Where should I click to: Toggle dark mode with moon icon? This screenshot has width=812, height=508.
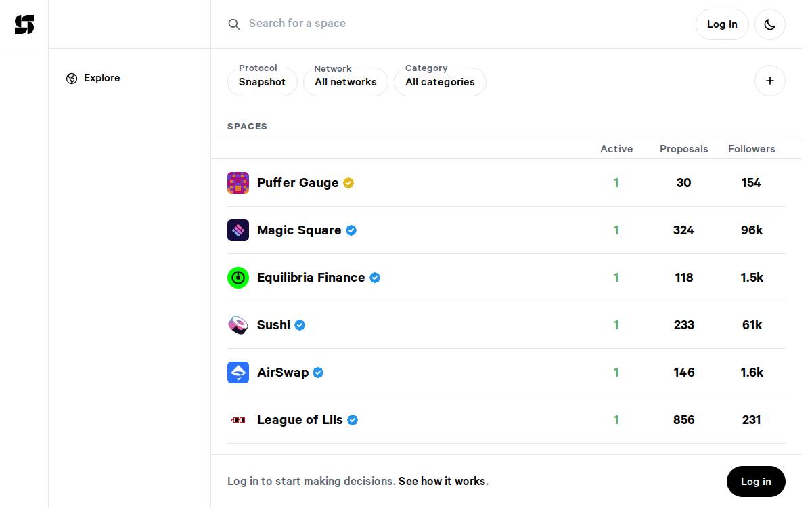770,24
